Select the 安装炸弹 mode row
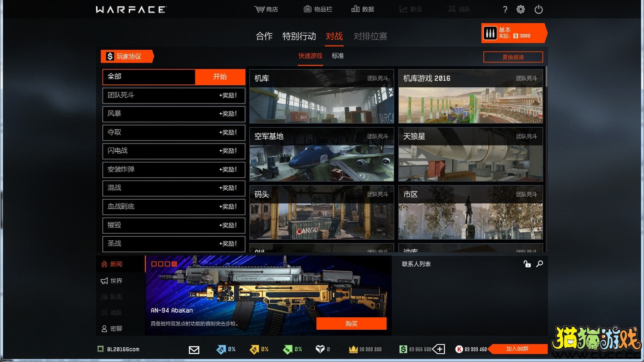 point(174,169)
